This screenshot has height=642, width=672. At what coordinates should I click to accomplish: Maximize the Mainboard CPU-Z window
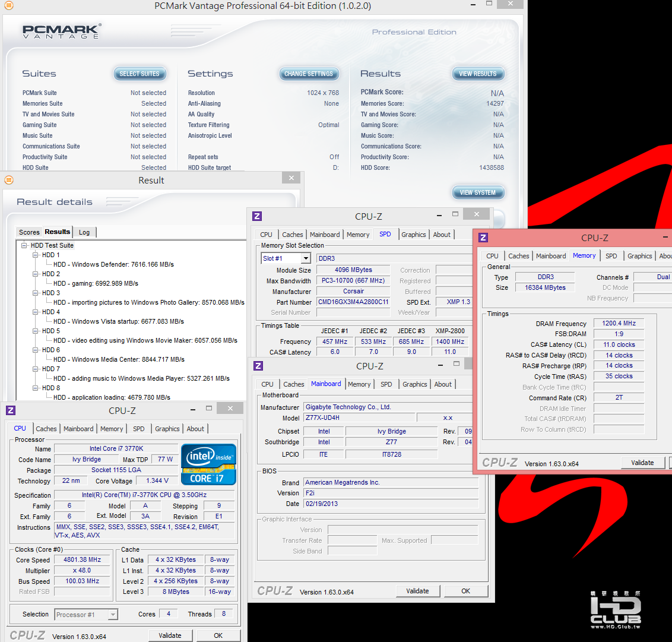tap(457, 364)
